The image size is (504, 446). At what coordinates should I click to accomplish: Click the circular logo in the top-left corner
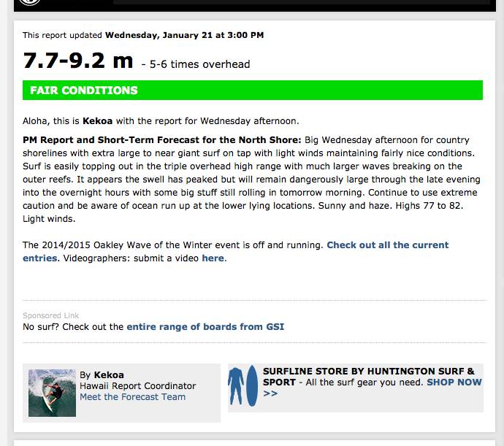pos(28,2)
